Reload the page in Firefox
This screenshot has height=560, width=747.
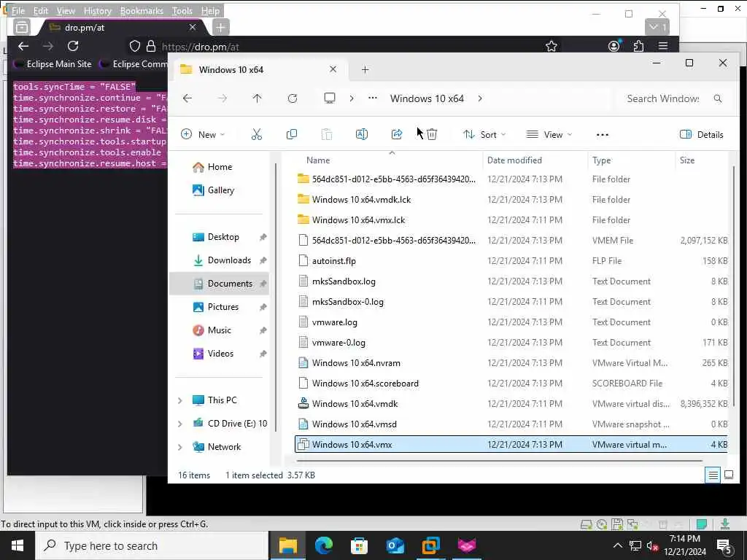click(x=73, y=46)
